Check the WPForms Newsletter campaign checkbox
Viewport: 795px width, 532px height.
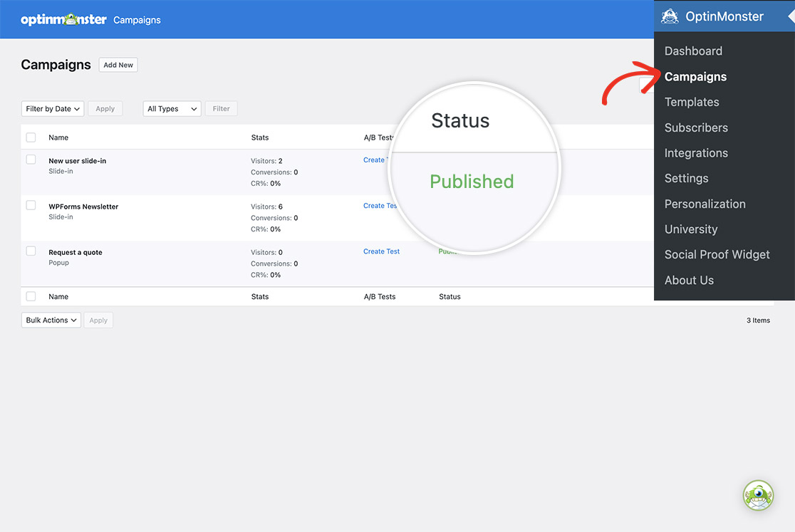tap(31, 205)
